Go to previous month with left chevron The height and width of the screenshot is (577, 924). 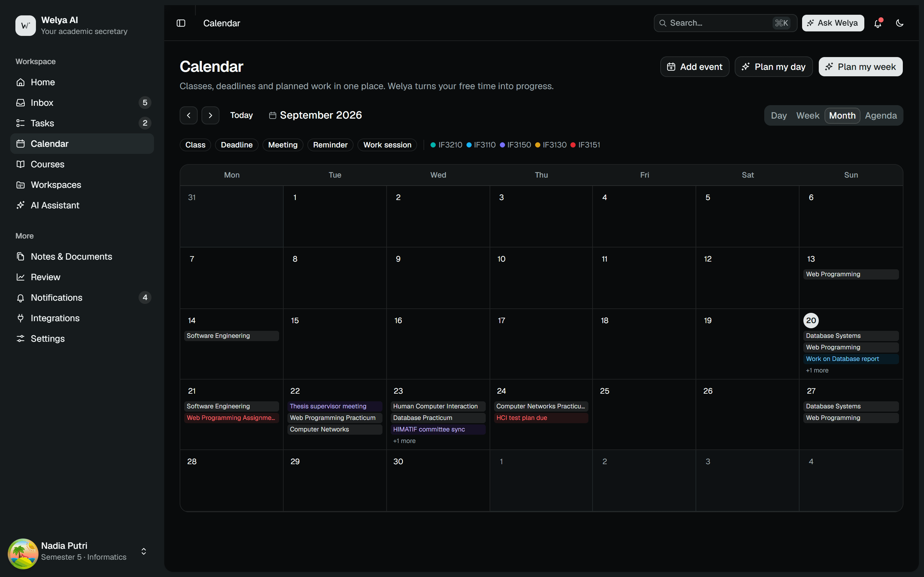click(x=189, y=115)
